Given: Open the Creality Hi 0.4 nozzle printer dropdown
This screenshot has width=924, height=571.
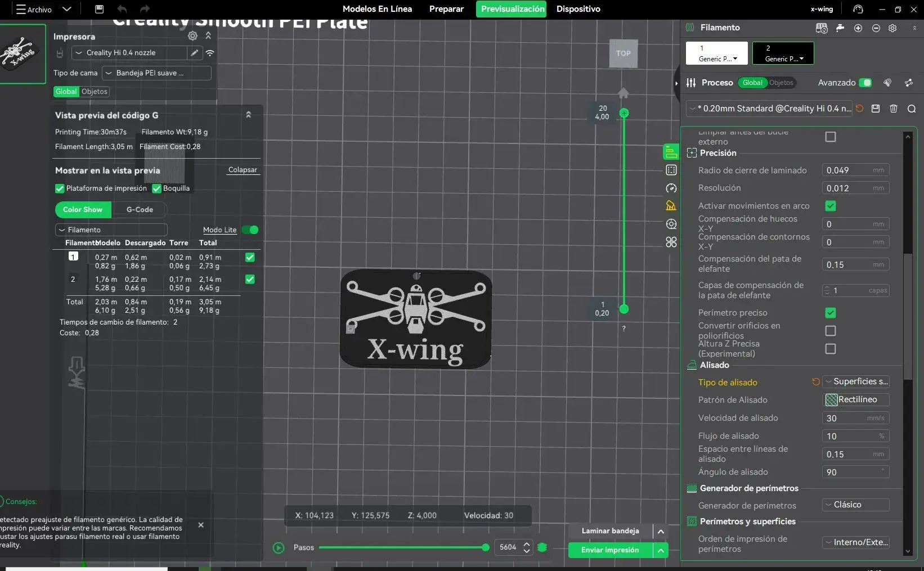Looking at the screenshot, I should (x=129, y=53).
